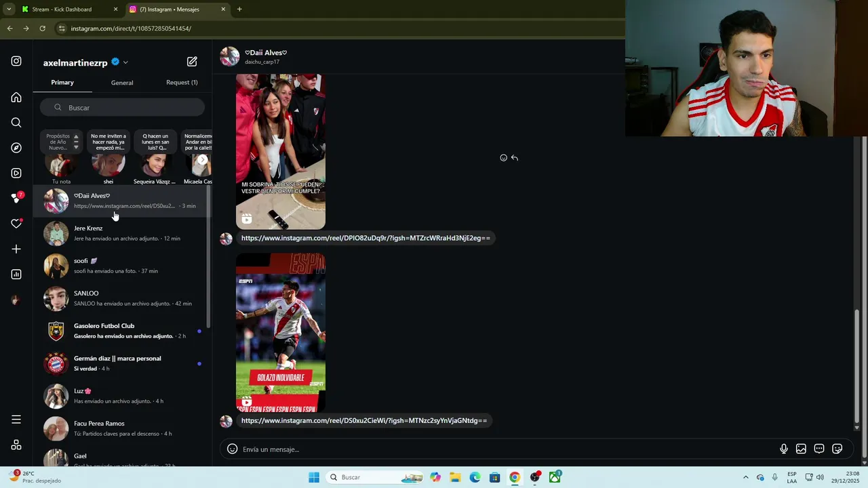The height and width of the screenshot is (488, 868).
Task: Open Messages icon with 7 badge
Action: click(x=16, y=198)
